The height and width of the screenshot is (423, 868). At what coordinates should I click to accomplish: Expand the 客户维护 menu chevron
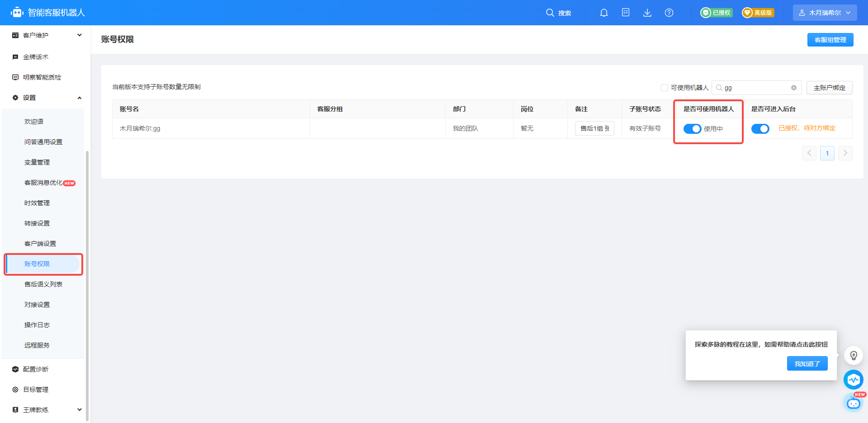tap(80, 35)
